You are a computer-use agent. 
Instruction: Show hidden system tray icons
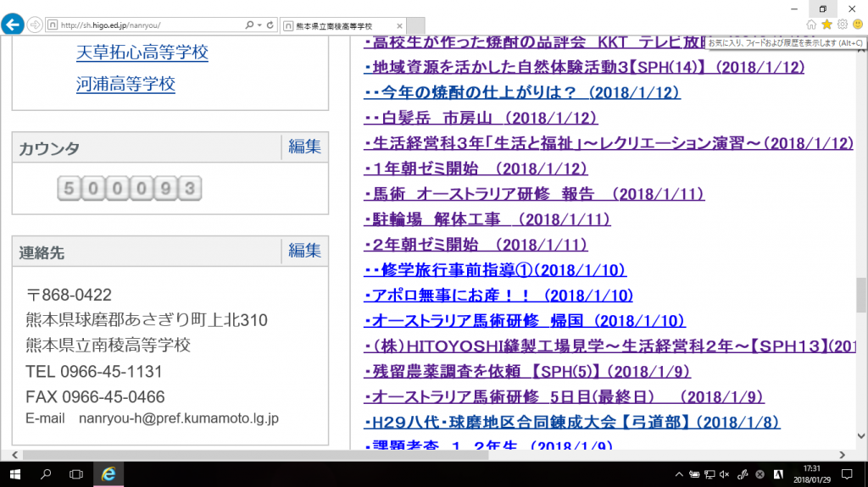pos(679,473)
